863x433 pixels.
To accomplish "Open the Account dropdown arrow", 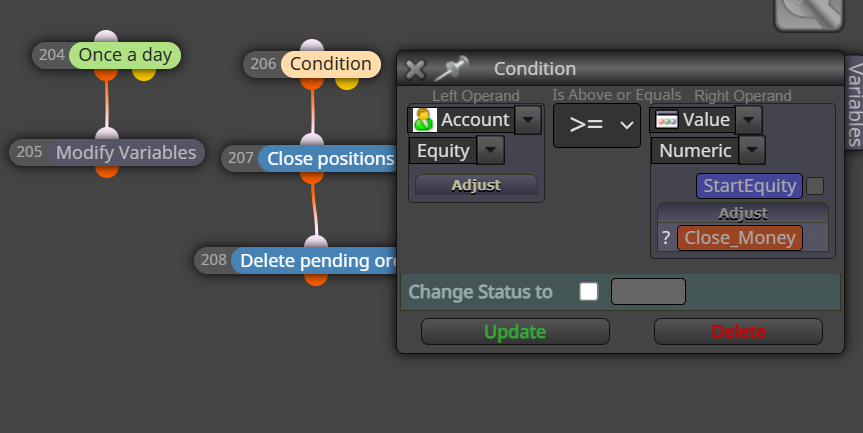I will pyautogui.click(x=528, y=119).
